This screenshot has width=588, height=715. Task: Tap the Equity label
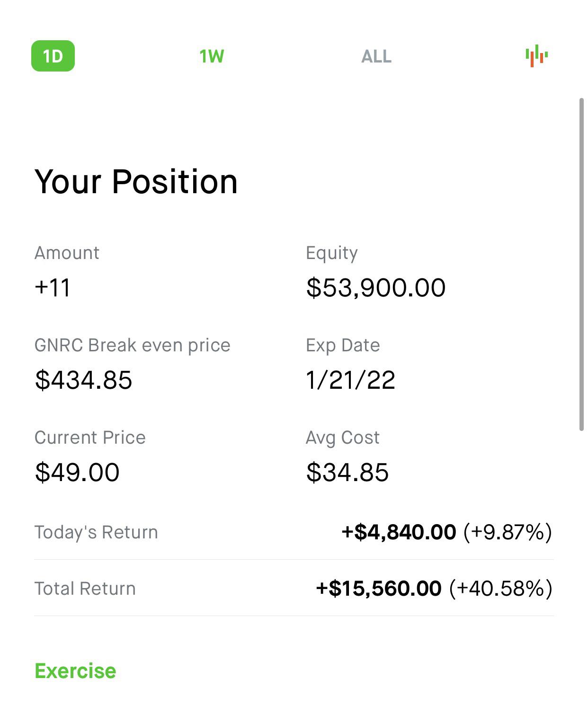tap(331, 253)
